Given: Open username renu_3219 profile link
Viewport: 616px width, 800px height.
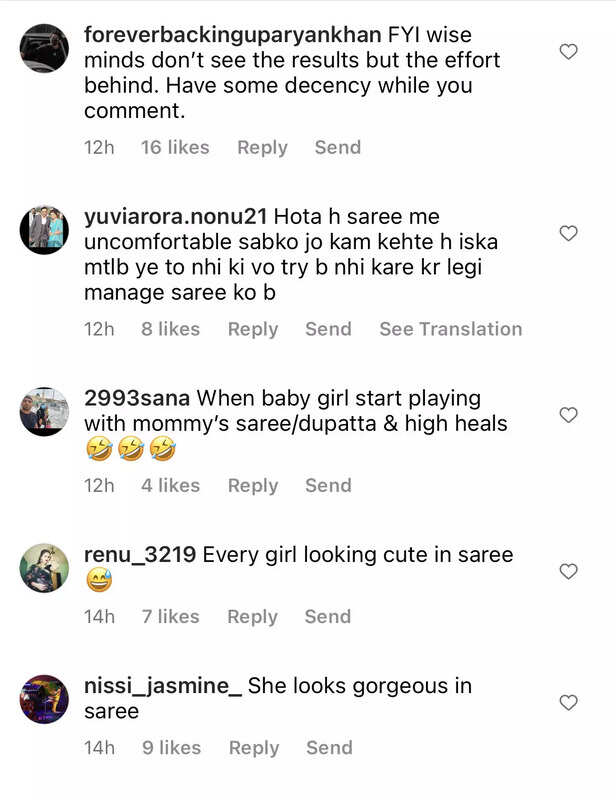Looking at the screenshot, I should [x=141, y=554].
